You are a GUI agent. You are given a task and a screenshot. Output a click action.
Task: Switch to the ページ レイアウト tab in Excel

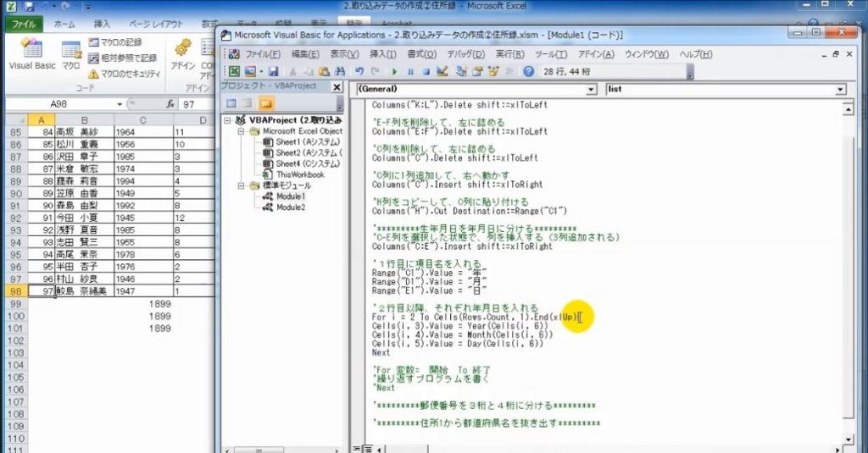click(156, 25)
